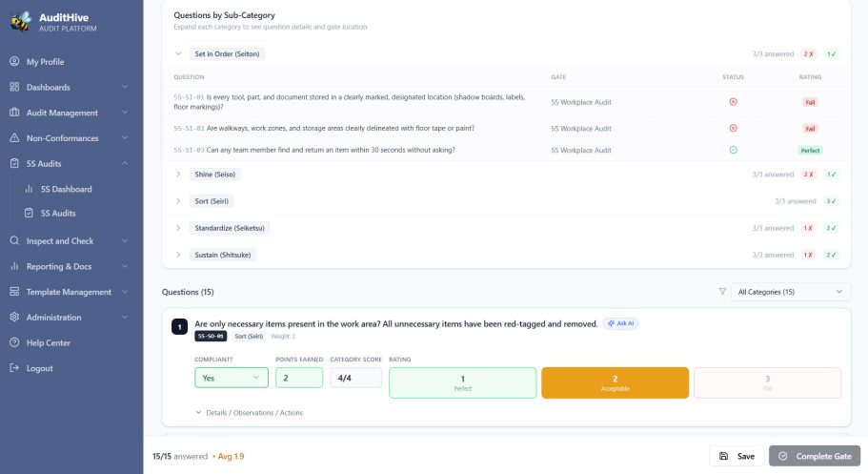Click the red fail status icon for 5S-SI-02
The height and width of the screenshot is (474, 868).
tap(733, 128)
